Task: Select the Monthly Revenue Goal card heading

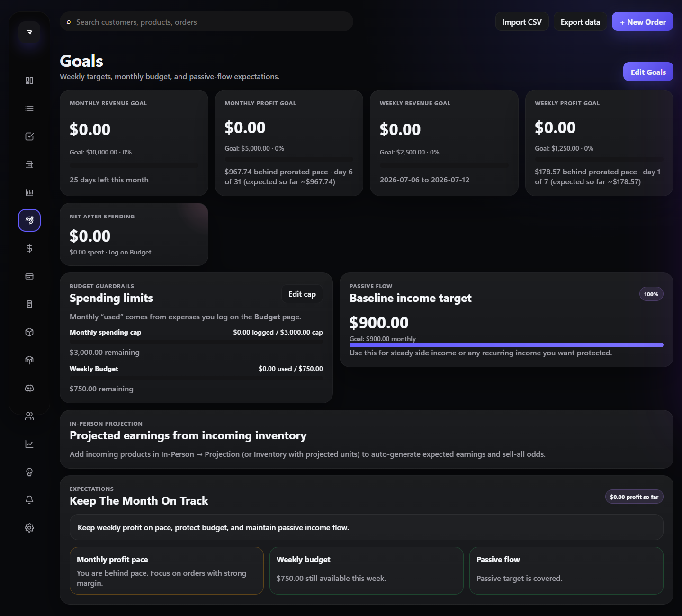Action: point(108,103)
